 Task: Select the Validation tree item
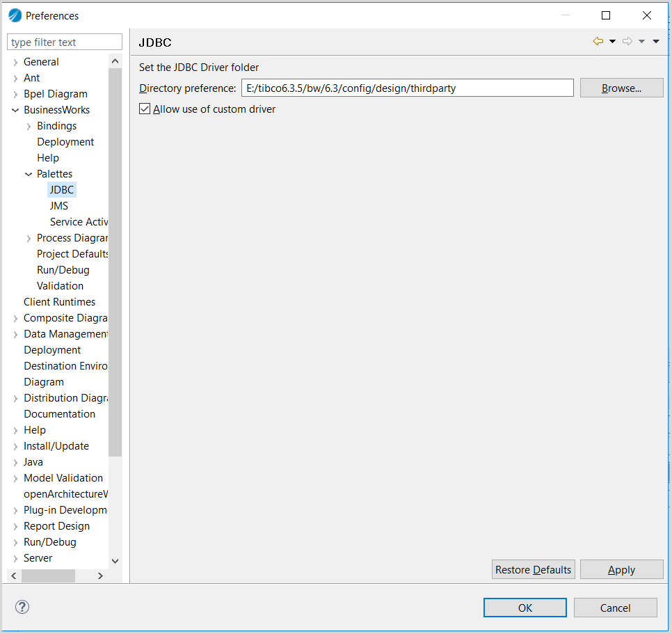60,286
